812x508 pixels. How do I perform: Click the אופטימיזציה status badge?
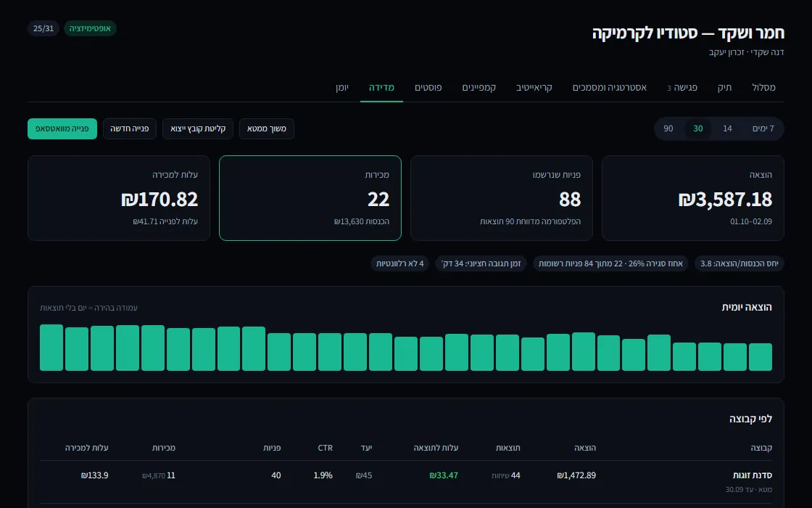click(x=90, y=28)
